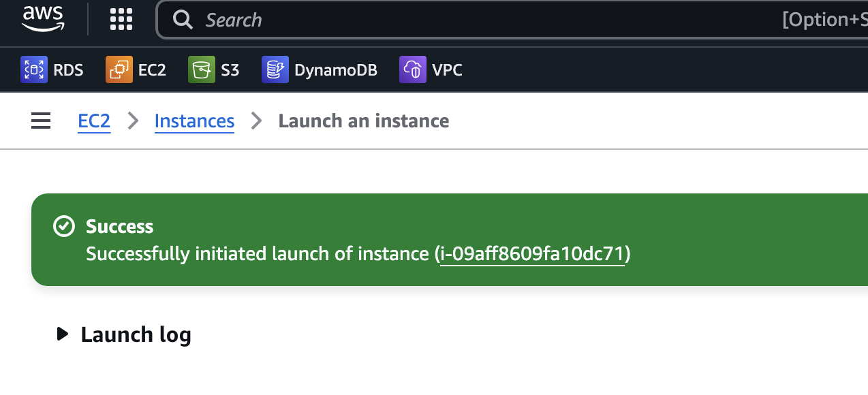Click the EC2 service icon in favorites
Viewport: 868px width, 395px height.
pyautogui.click(x=119, y=69)
